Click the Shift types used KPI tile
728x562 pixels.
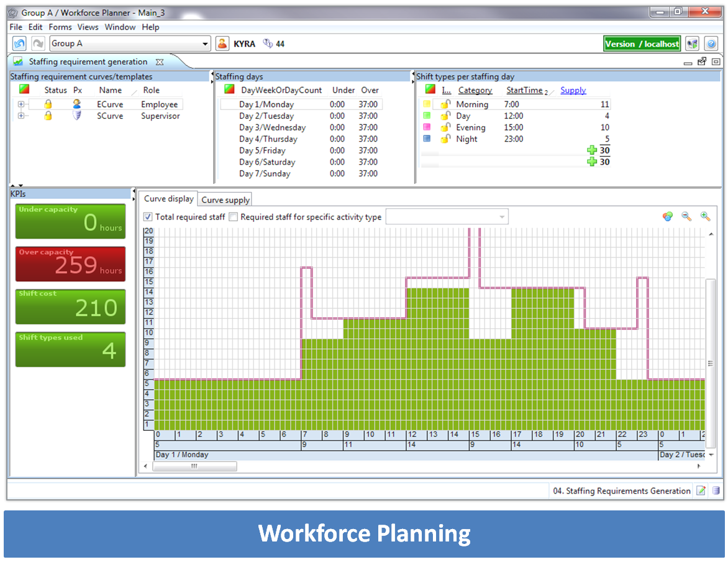[x=71, y=349]
